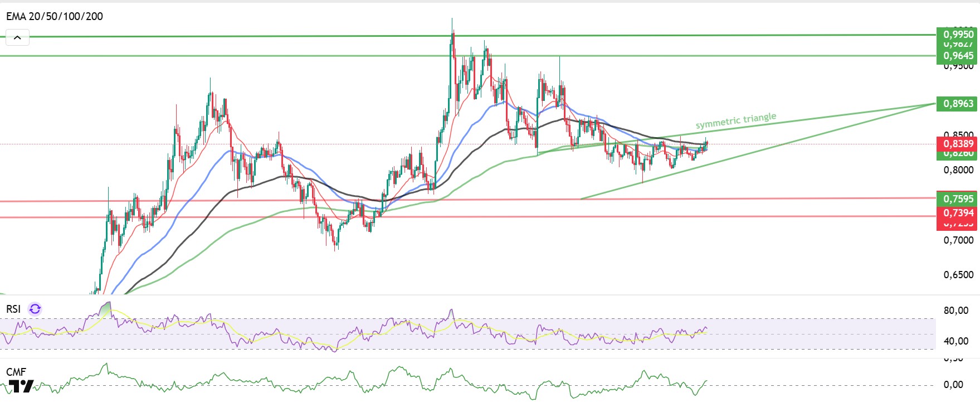The image size is (980, 407).
Task: Select the EMA 20/50/100/200 indicator label
Action: coord(55,16)
